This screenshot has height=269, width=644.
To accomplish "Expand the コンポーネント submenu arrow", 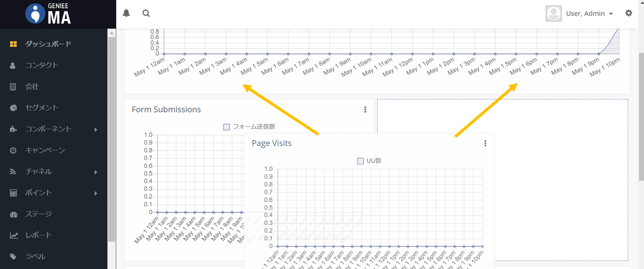I will tap(96, 130).
